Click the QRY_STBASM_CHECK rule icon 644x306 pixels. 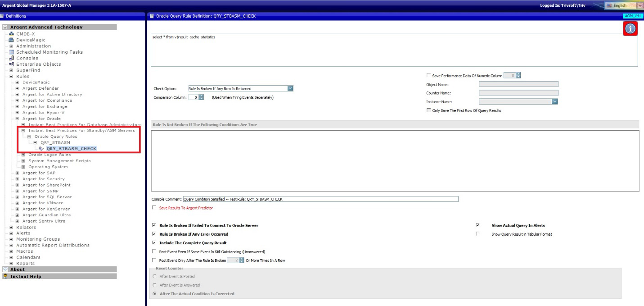tap(42, 148)
